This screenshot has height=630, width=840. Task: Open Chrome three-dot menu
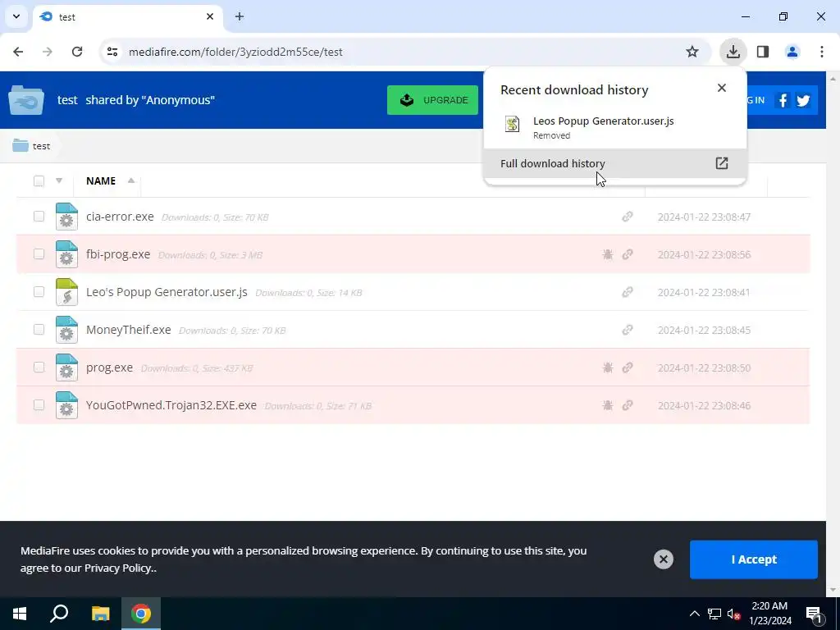tap(822, 52)
